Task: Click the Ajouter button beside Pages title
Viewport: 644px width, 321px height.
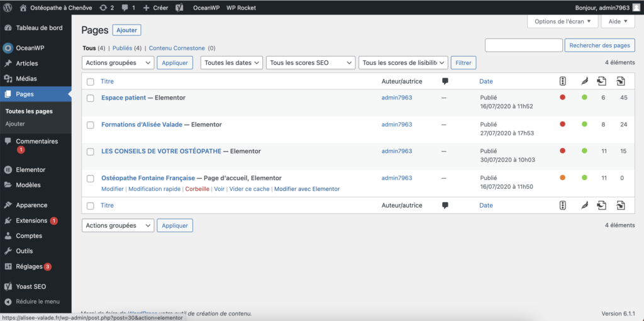Action: pos(126,30)
